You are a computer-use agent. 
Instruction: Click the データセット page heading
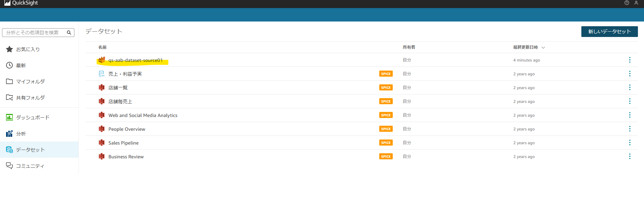click(x=104, y=31)
